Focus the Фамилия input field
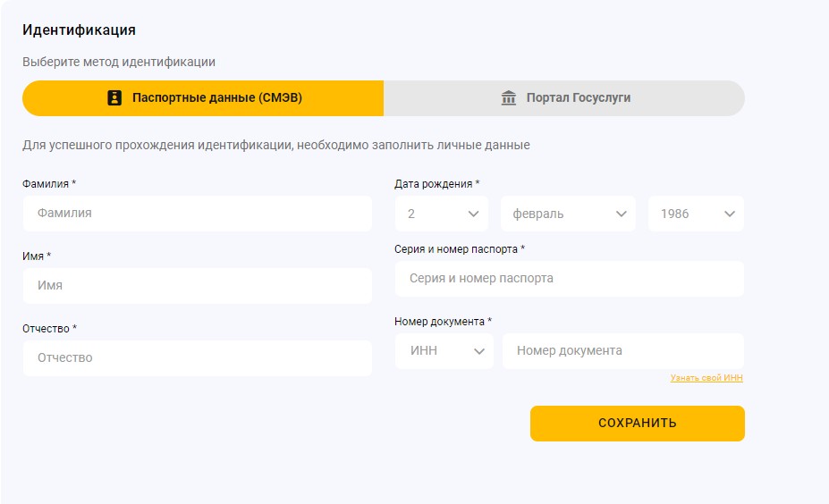Screen dimensions: 829x504 point(198,214)
